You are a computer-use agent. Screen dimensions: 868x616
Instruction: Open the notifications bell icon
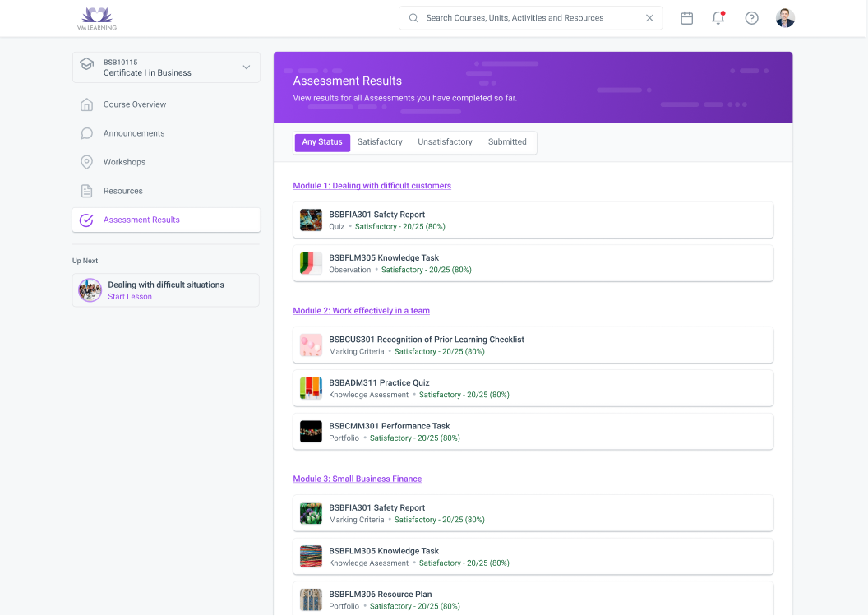pyautogui.click(x=717, y=17)
